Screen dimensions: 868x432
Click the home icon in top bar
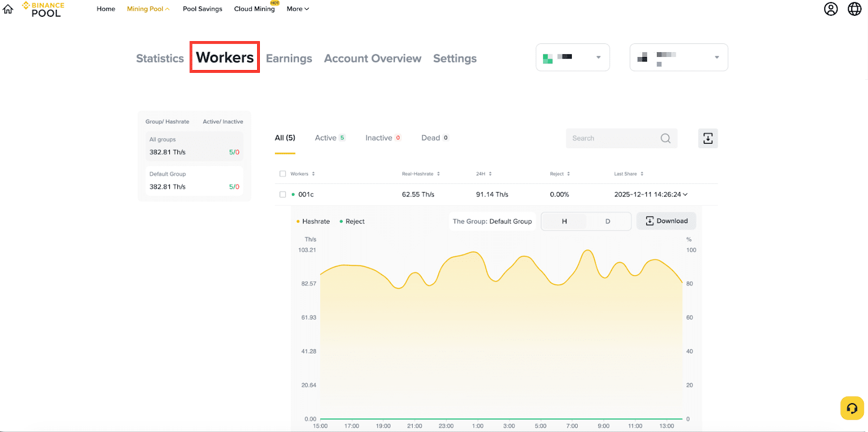click(8, 9)
